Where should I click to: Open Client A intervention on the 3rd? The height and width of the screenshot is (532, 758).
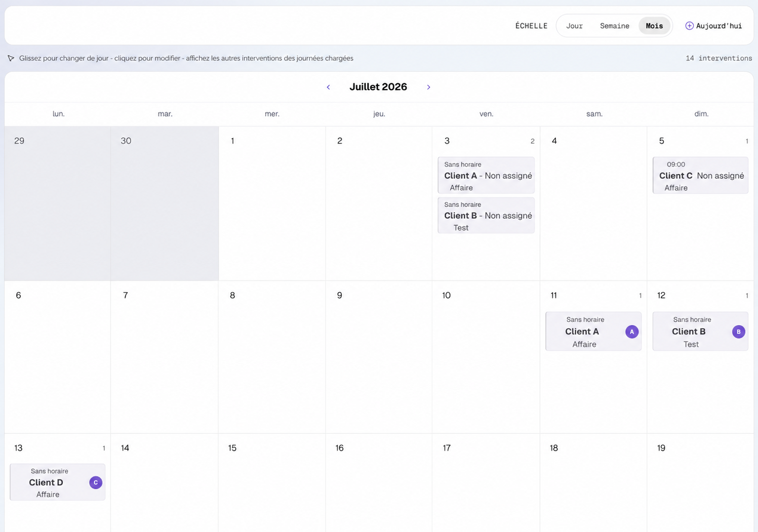pos(486,175)
